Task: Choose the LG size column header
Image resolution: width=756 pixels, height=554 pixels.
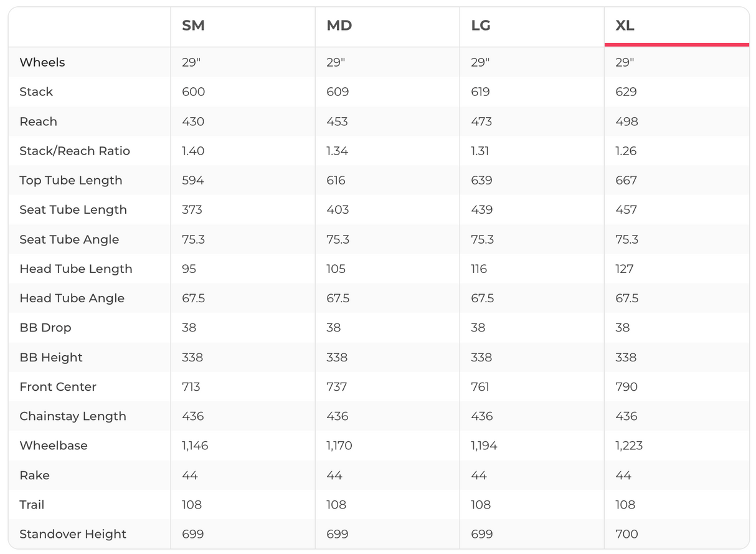Action: pyautogui.click(x=481, y=26)
